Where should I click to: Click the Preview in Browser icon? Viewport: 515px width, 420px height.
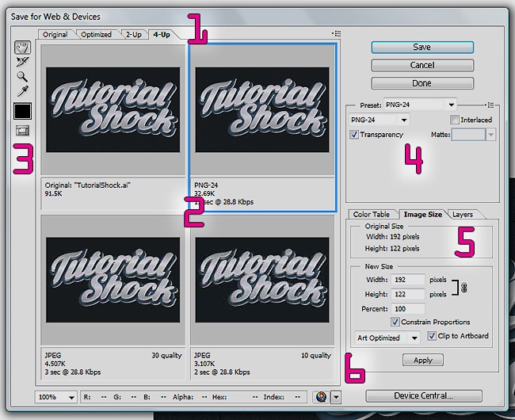[x=322, y=396]
